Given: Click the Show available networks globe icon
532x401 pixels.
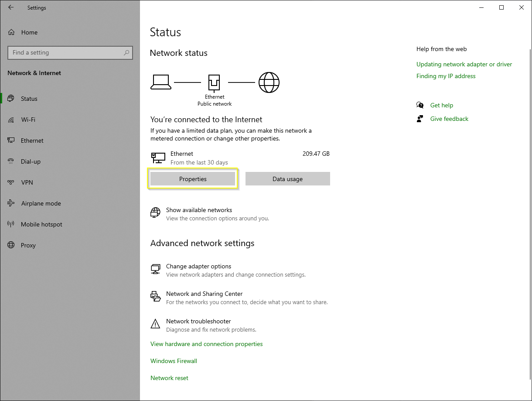Looking at the screenshot, I should click(155, 212).
